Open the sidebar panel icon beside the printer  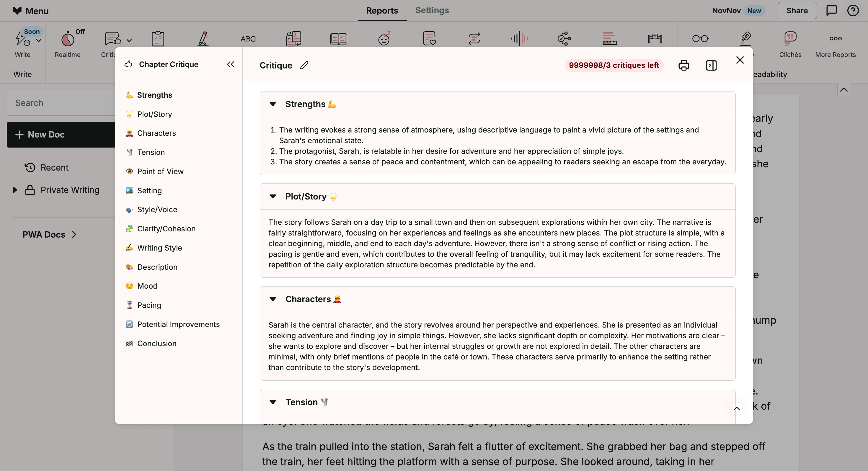pos(711,65)
